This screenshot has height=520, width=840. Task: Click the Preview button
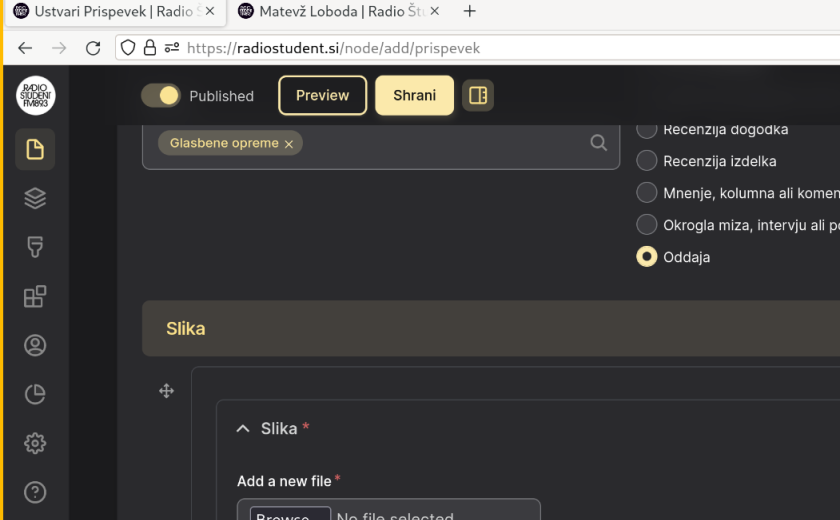pyautogui.click(x=322, y=96)
